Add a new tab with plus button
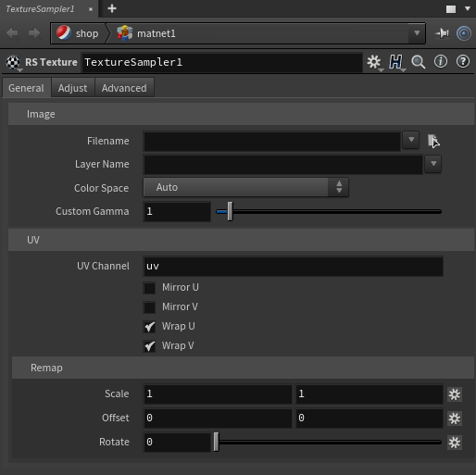 tap(112, 8)
